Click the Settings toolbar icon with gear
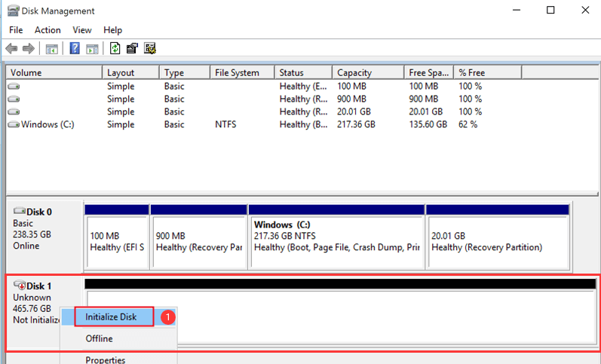 tap(150, 49)
